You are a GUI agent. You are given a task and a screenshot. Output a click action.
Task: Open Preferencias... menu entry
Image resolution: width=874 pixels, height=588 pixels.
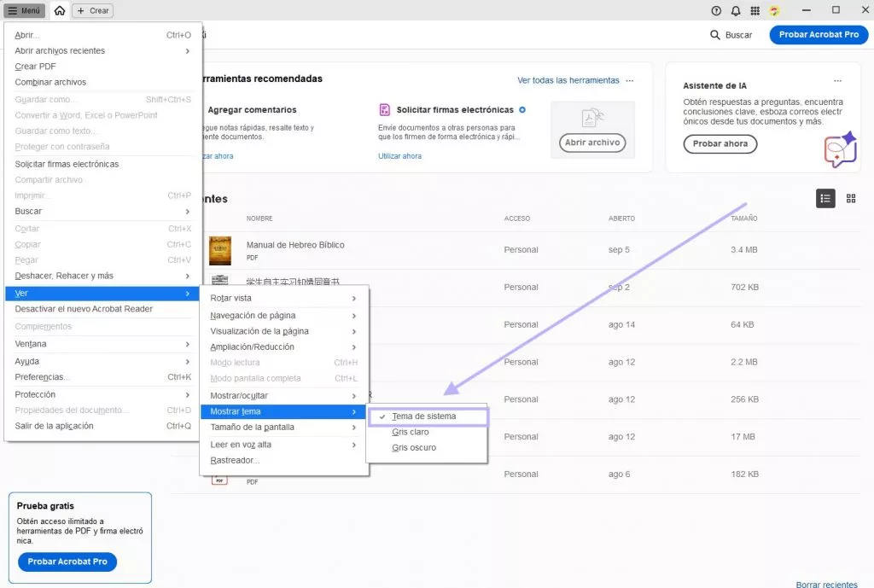(102, 376)
